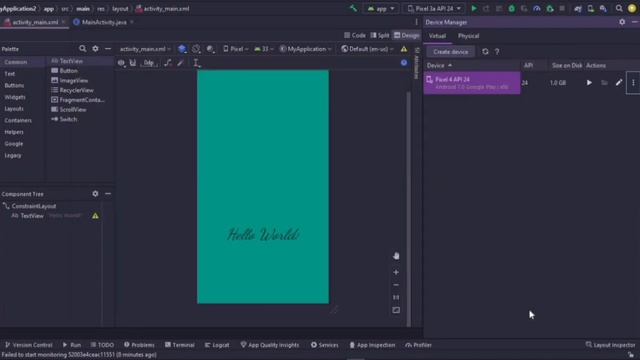Open Palette settings gear
Viewport: 640px width, 360px height.
[x=95, y=49]
